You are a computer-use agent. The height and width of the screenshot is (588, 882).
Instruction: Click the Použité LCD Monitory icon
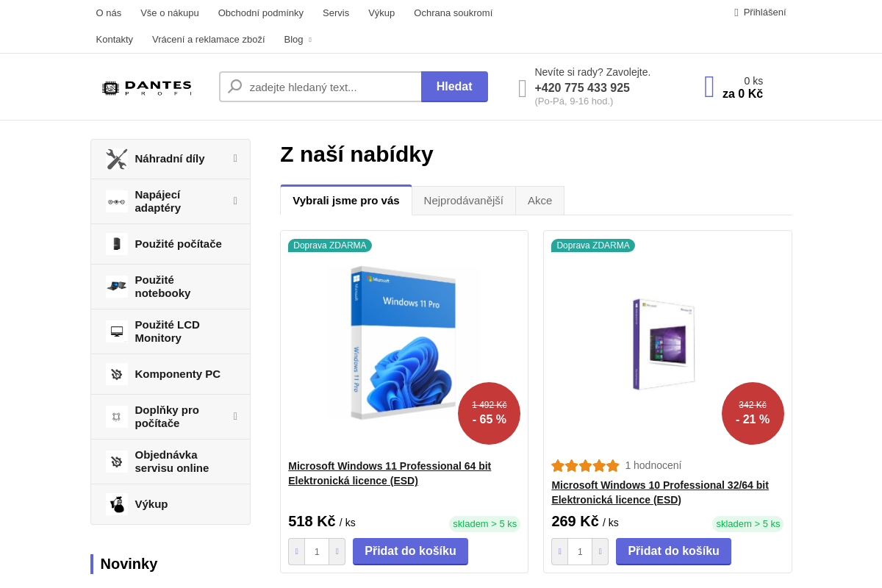116,331
